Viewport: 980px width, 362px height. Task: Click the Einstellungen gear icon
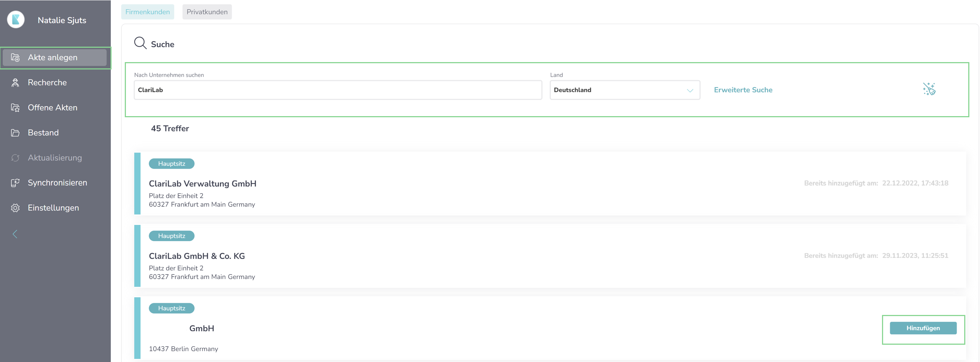coord(15,208)
